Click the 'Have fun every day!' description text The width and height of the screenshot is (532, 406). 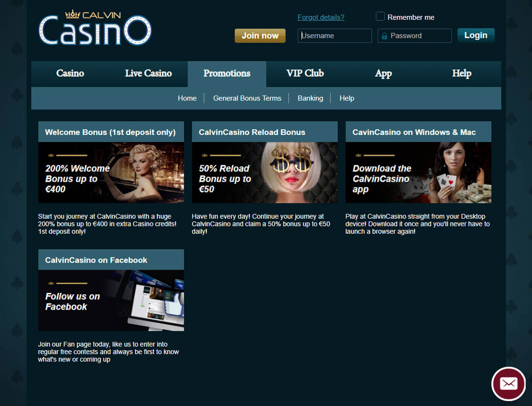(261, 224)
